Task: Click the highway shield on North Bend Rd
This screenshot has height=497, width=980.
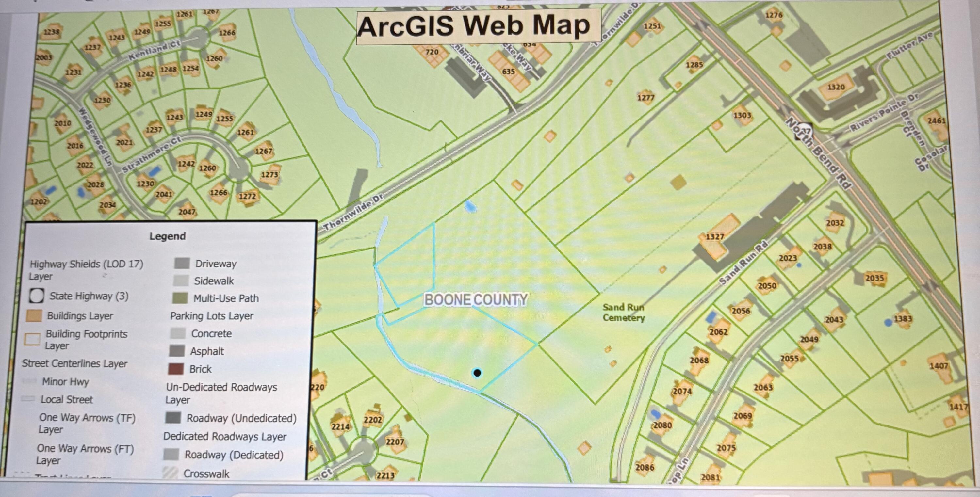Action: 804,131
